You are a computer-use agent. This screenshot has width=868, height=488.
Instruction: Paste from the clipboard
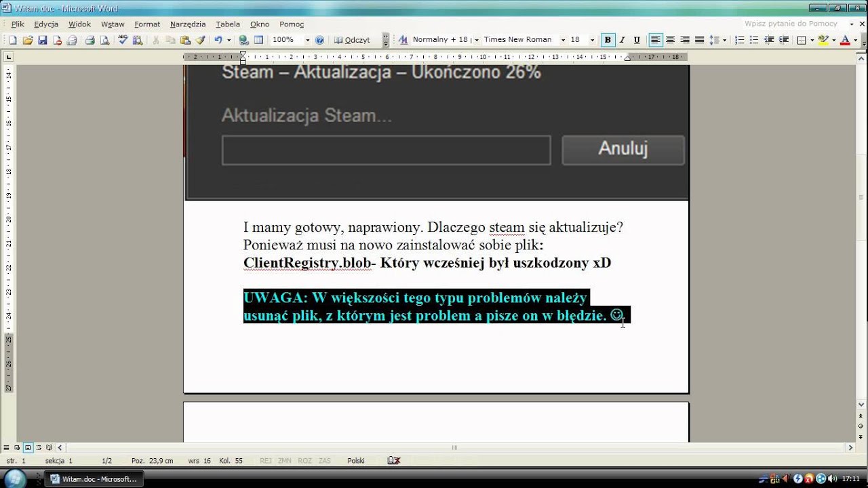185,40
